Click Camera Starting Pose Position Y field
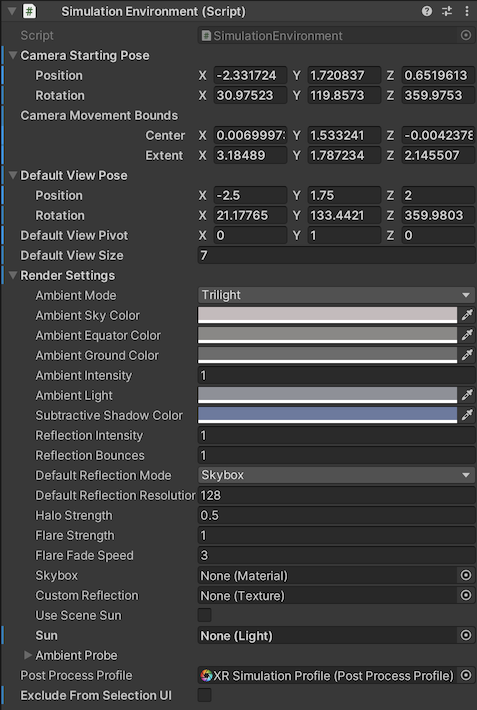The image size is (477, 710). pyautogui.click(x=344, y=76)
